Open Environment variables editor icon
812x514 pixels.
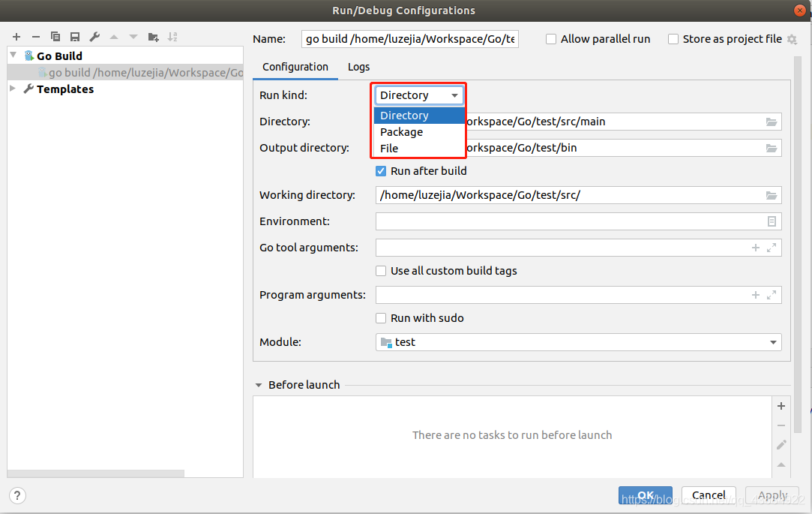coord(772,221)
